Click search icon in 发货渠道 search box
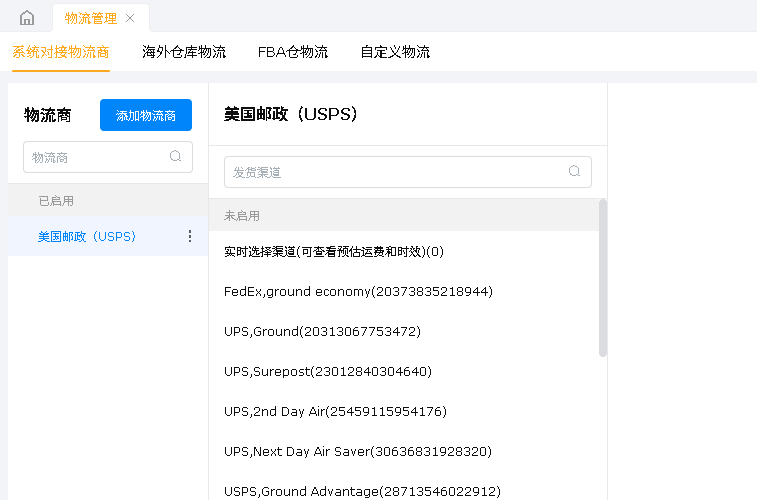757x500 pixels. [575, 171]
